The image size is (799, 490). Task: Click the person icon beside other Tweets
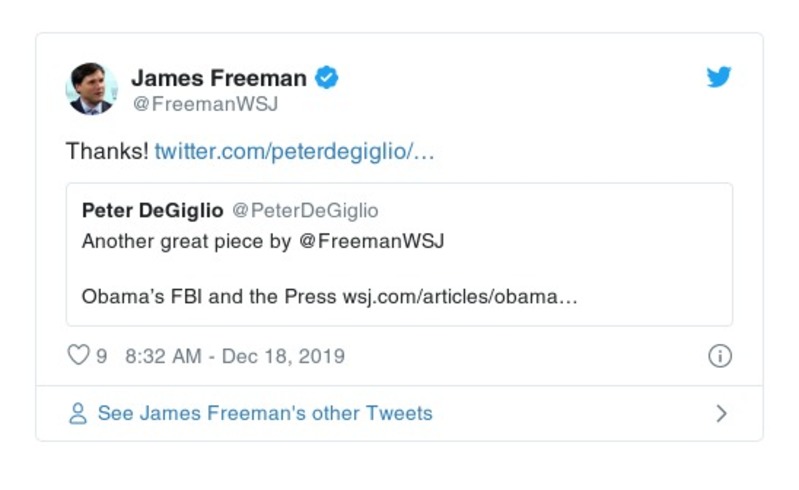(x=77, y=413)
